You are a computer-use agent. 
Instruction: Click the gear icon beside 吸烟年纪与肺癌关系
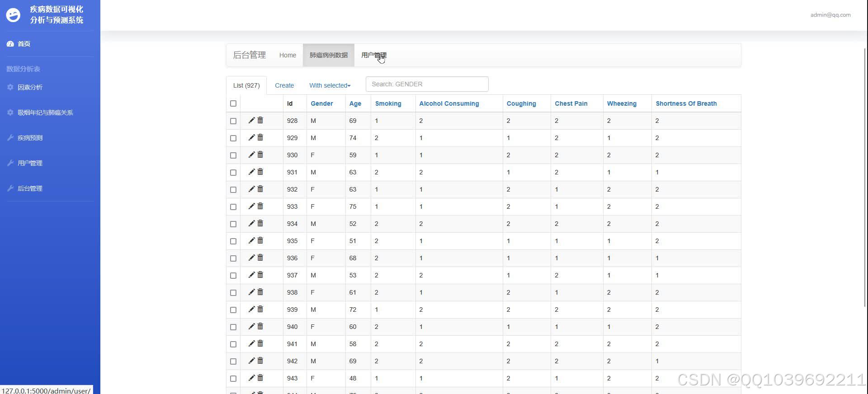[10, 113]
